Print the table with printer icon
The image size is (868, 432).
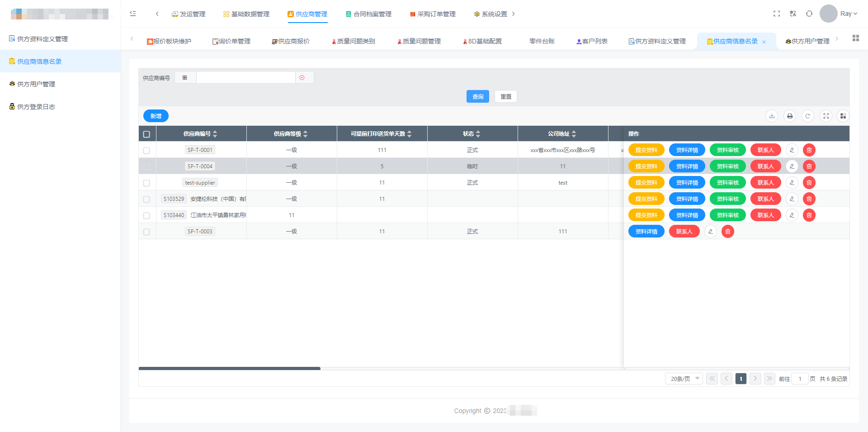pyautogui.click(x=790, y=116)
